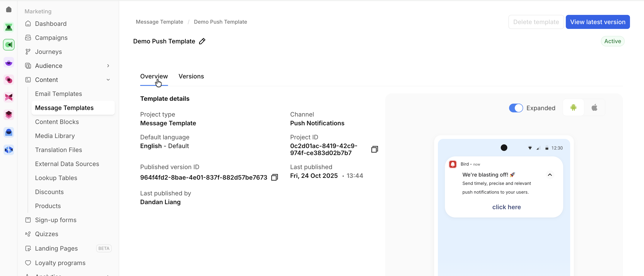This screenshot has height=276, width=644.
Task: Open Journeys from the sidebar
Action: point(48,52)
